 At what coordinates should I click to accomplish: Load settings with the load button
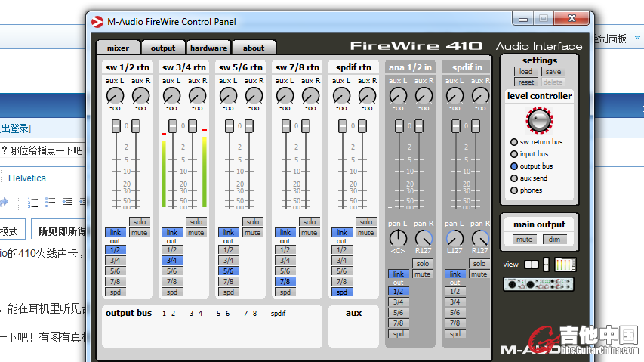point(525,72)
